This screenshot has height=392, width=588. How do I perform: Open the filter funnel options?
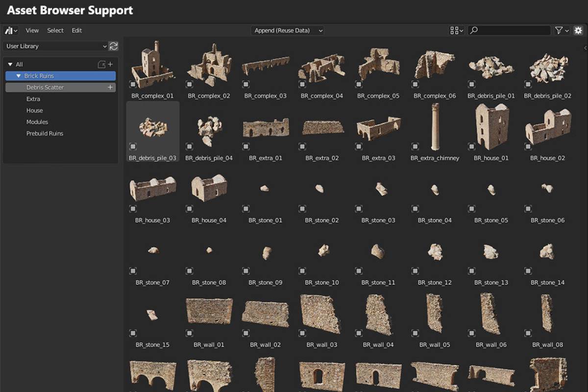pyautogui.click(x=559, y=30)
